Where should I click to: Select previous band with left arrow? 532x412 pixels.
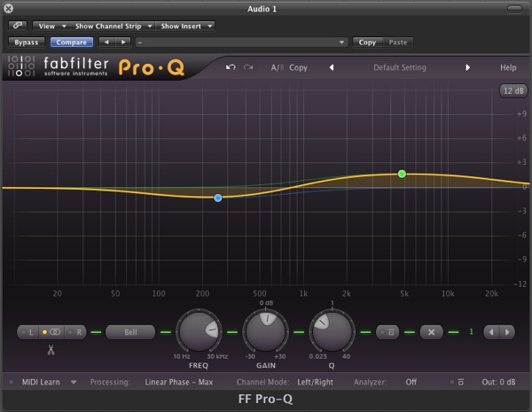coord(491,332)
